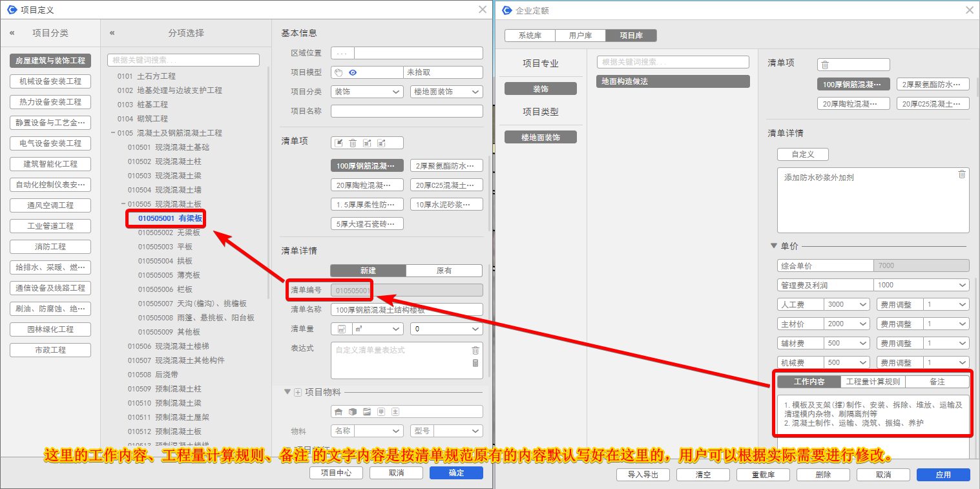Collapse the 分项选择 panel with double-chevron
The height and width of the screenshot is (489, 980).
pos(112,33)
